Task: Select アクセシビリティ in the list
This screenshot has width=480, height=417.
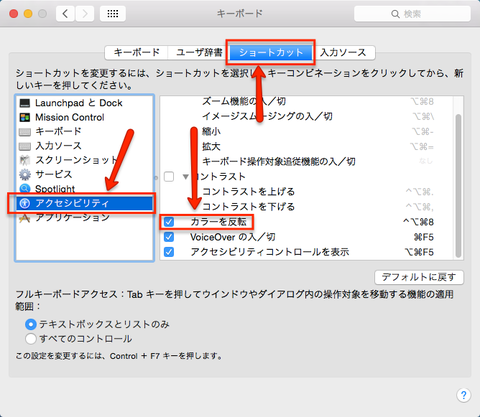Action: point(84,203)
